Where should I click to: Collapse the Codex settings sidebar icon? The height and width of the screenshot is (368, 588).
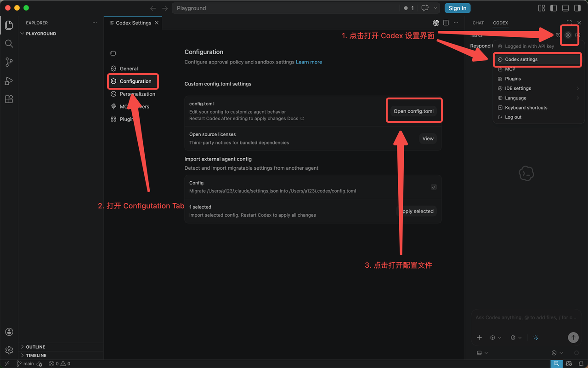(x=113, y=53)
